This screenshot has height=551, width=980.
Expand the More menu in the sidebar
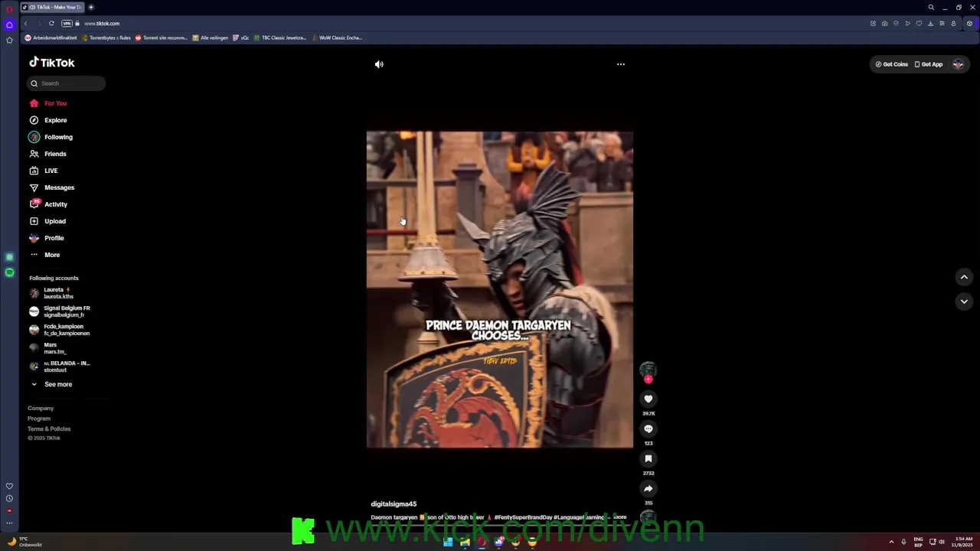point(44,255)
